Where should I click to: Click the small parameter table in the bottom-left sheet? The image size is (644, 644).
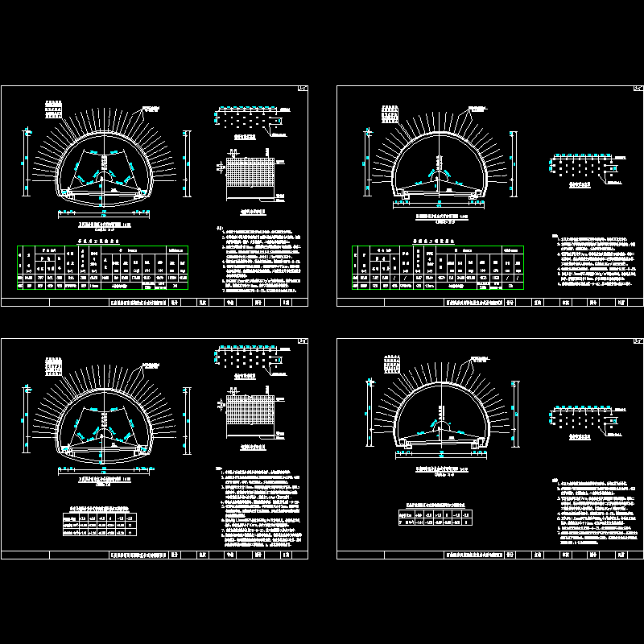pyautogui.click(x=100, y=525)
